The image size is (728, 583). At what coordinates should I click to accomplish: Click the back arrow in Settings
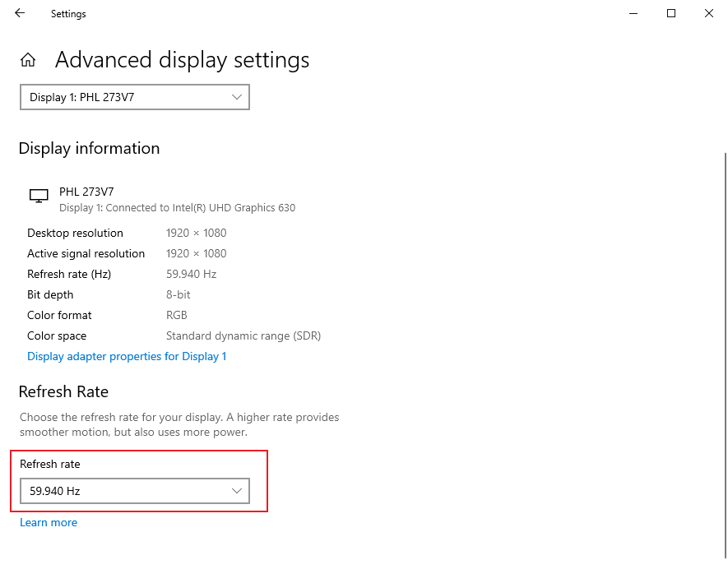[x=20, y=13]
